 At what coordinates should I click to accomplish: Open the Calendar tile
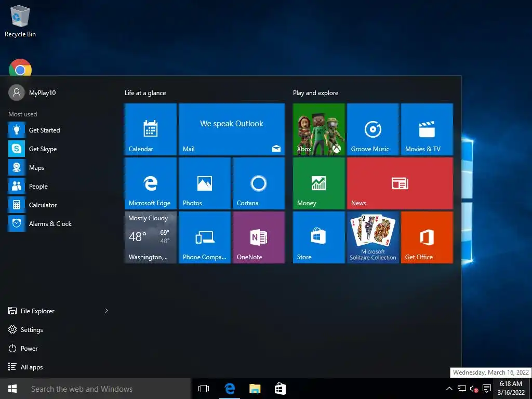pyautogui.click(x=150, y=129)
